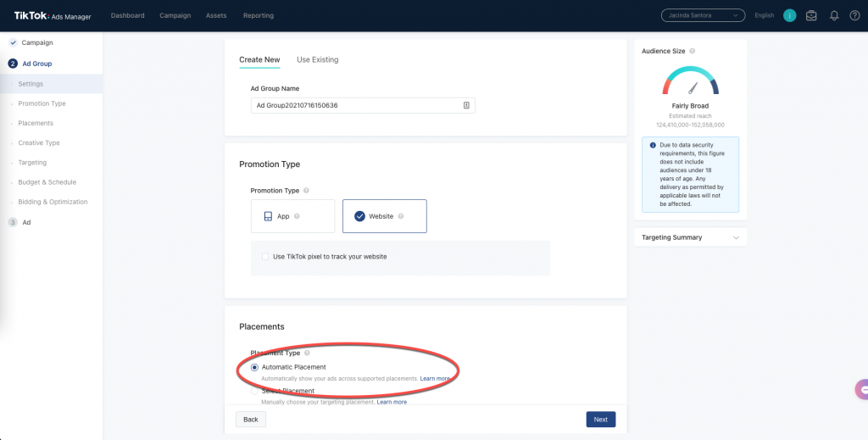
Task: Jump to Targeting in sidebar
Action: click(32, 163)
